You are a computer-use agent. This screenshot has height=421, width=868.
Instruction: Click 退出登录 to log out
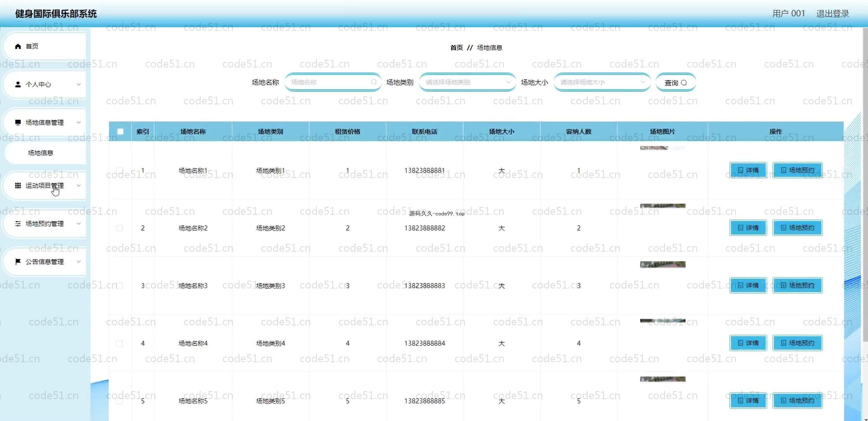point(832,13)
